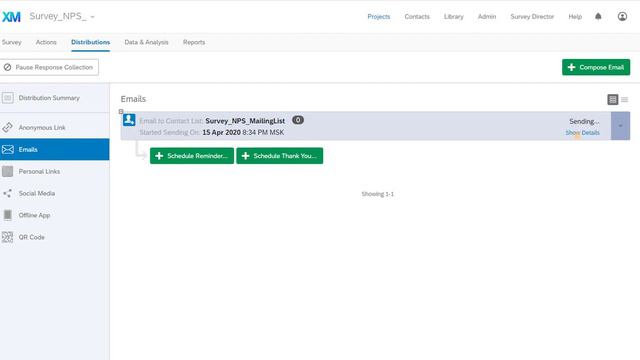Click the Social Media share icon
The image size is (640, 360).
(7, 193)
